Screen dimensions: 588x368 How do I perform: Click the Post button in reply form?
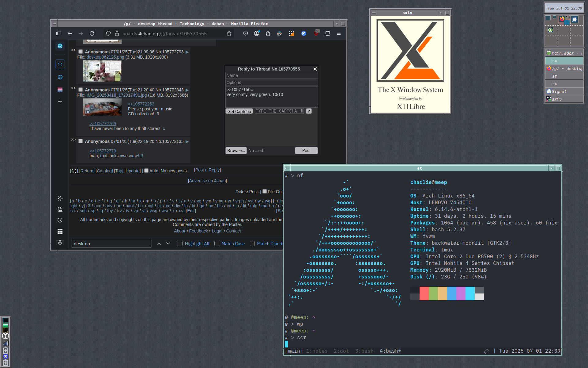click(306, 151)
